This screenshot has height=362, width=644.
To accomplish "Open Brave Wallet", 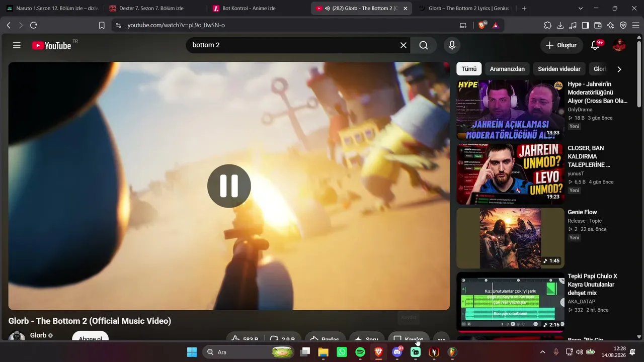I will (x=598, y=25).
